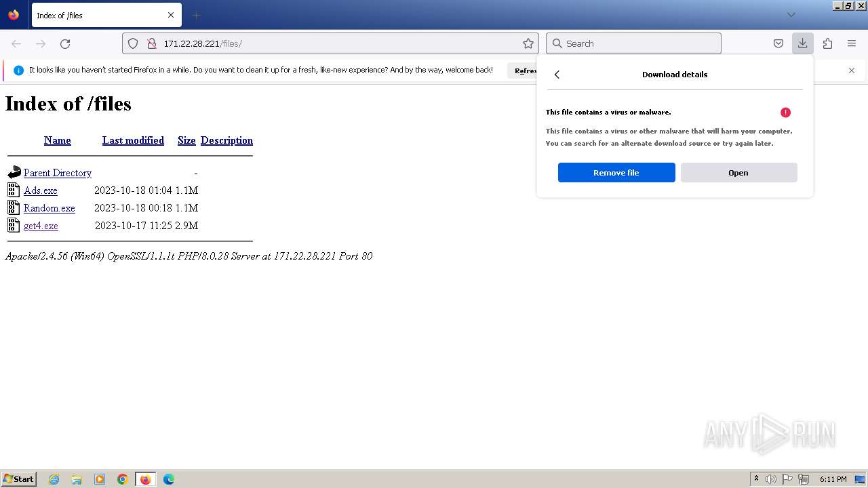Viewport: 868px width, 488px height.
Task: Click the network tray icon
Action: (804, 479)
